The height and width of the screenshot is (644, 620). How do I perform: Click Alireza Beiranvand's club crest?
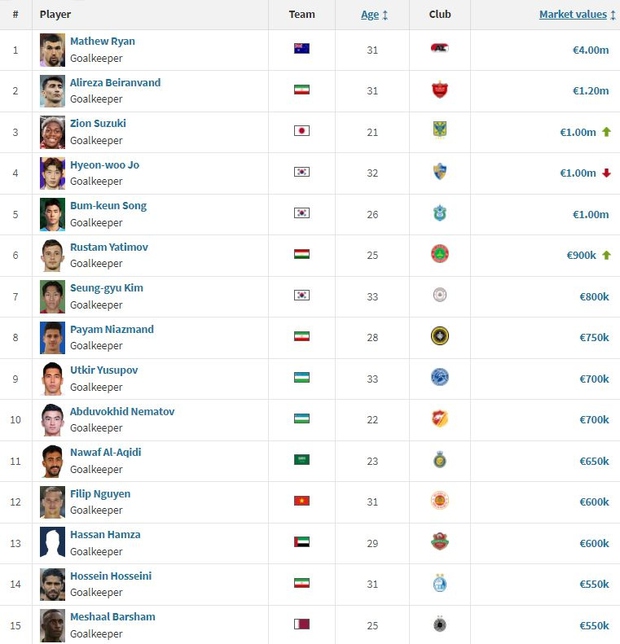point(439,90)
